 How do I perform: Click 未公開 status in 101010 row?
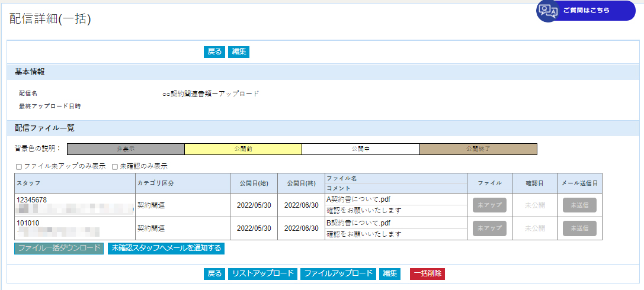[x=535, y=228]
